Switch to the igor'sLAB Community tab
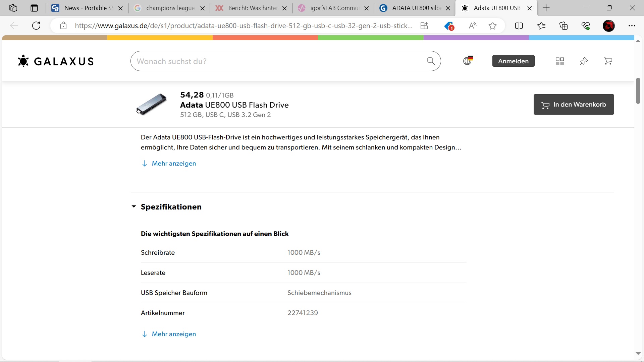The height and width of the screenshot is (362, 644). point(334,8)
